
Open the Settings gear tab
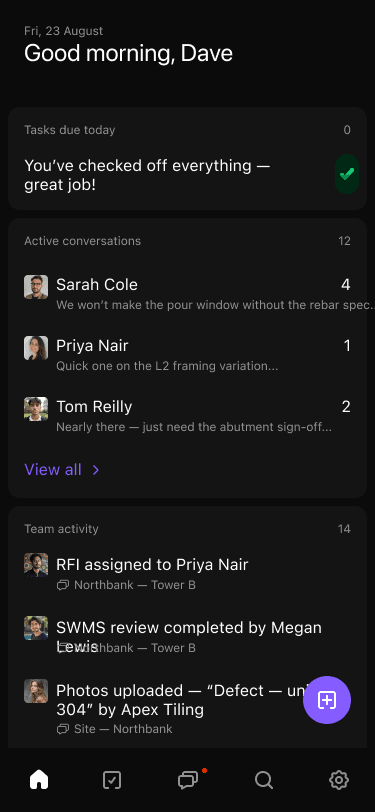(339, 779)
